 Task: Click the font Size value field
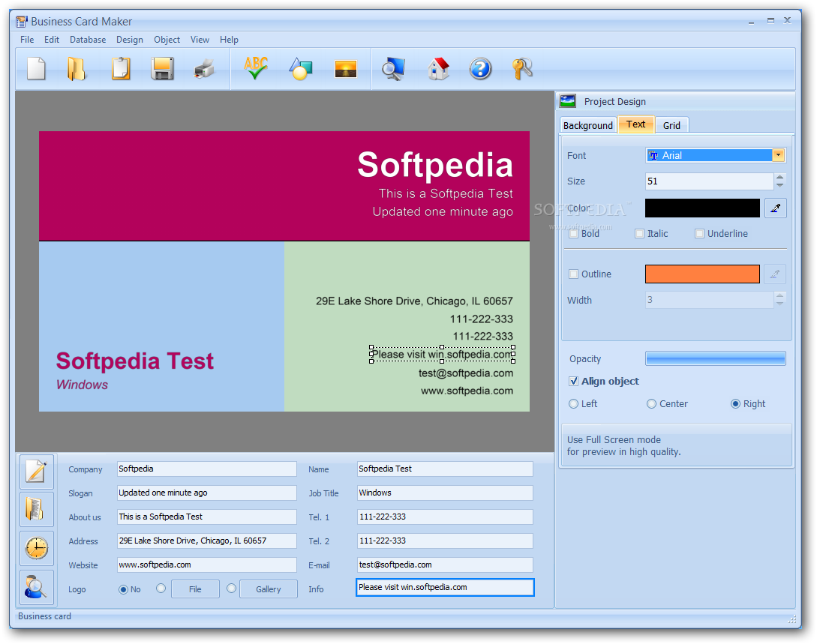709,181
